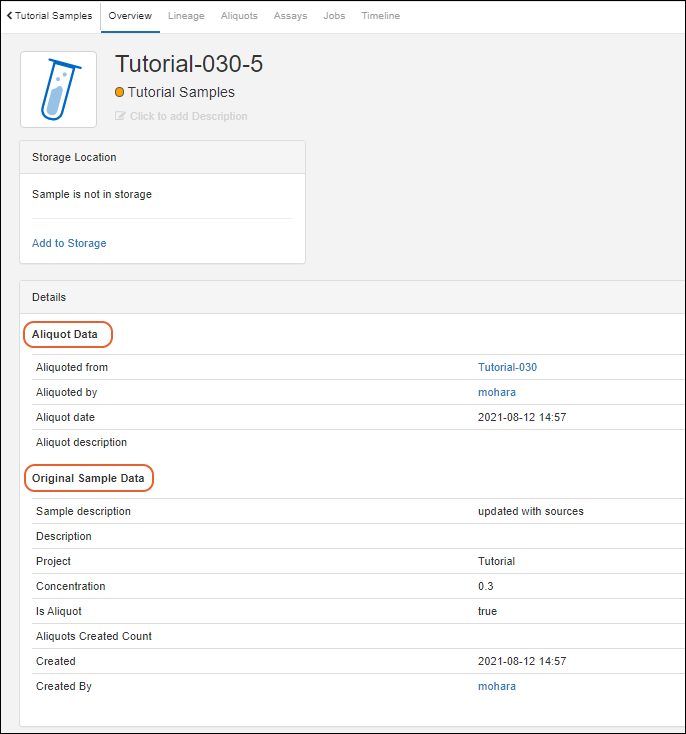Click the Storage Location panel header

[74, 157]
